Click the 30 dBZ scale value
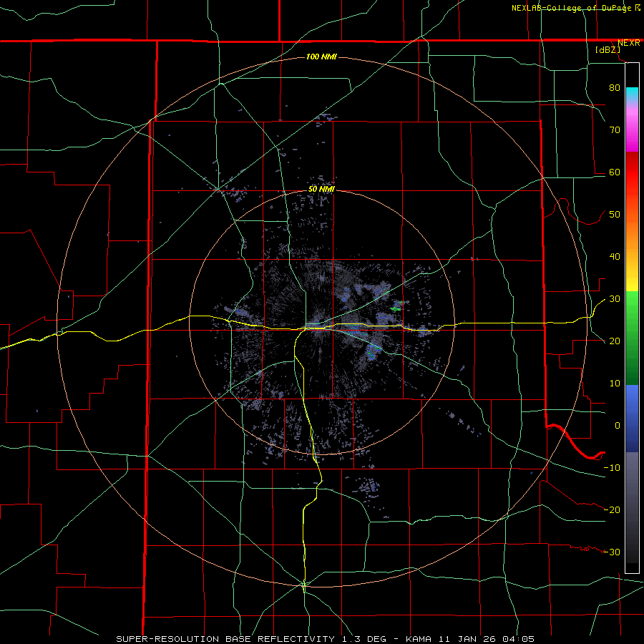644x644 pixels. click(615, 299)
